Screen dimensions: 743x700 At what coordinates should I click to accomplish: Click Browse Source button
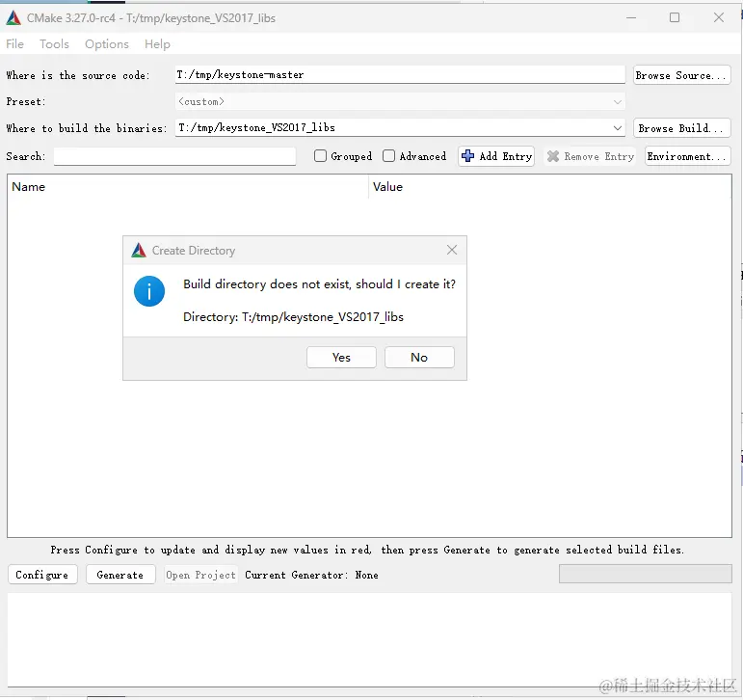pyautogui.click(x=681, y=75)
